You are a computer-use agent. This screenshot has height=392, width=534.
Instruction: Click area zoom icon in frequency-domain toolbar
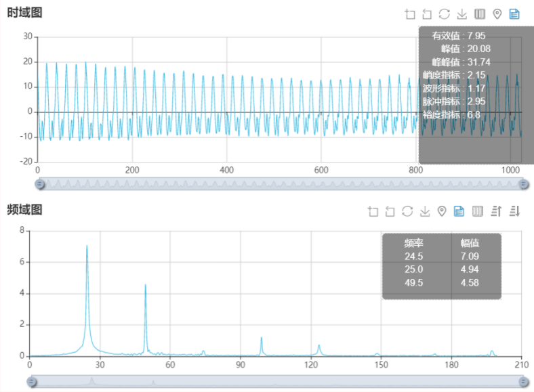click(373, 211)
